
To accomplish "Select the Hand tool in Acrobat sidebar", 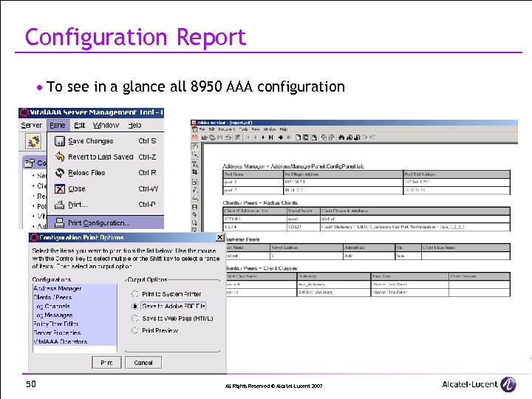I will 195,146.
